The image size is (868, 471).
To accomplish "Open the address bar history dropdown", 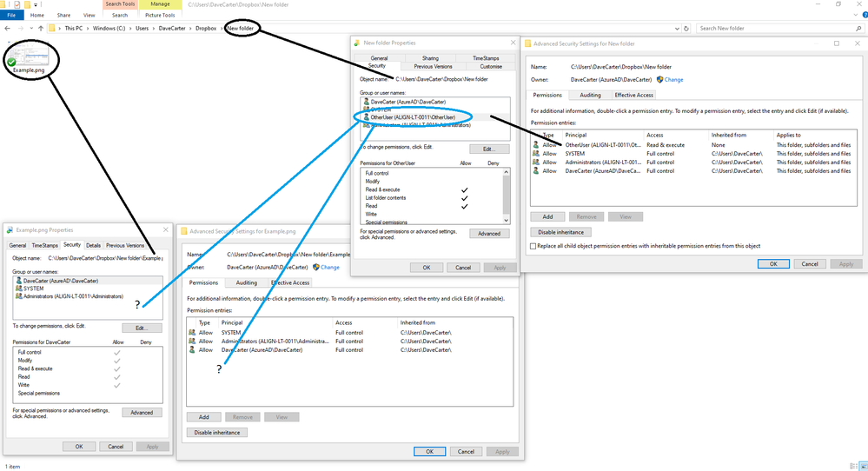I will pyautogui.click(x=677, y=28).
